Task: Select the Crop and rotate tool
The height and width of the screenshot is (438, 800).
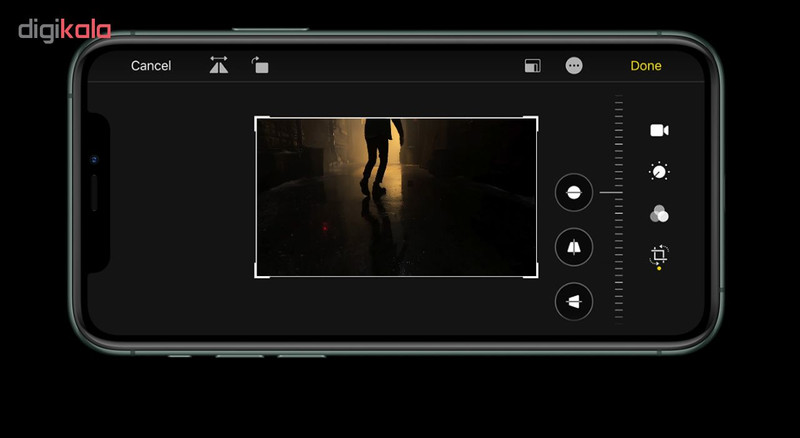Action: (x=658, y=256)
